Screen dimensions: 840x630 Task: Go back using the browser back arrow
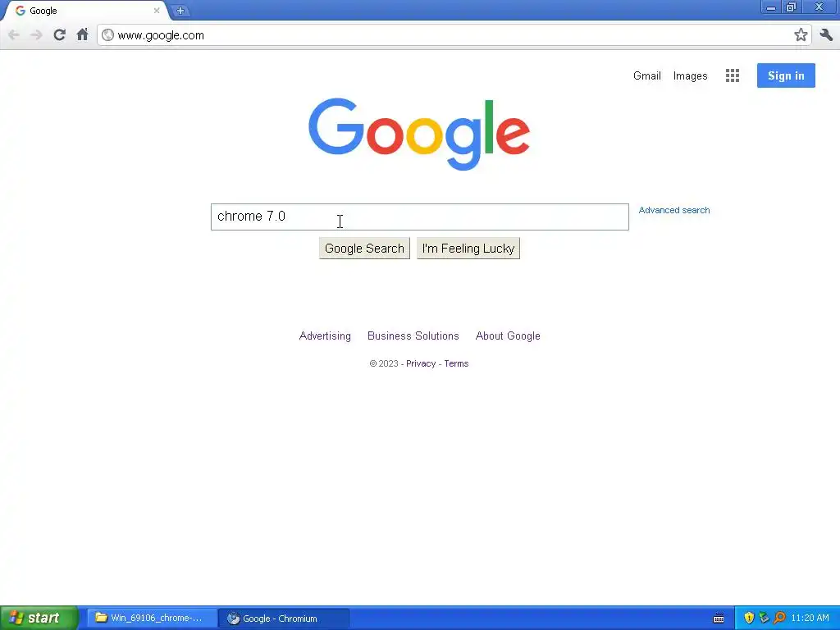(13, 35)
